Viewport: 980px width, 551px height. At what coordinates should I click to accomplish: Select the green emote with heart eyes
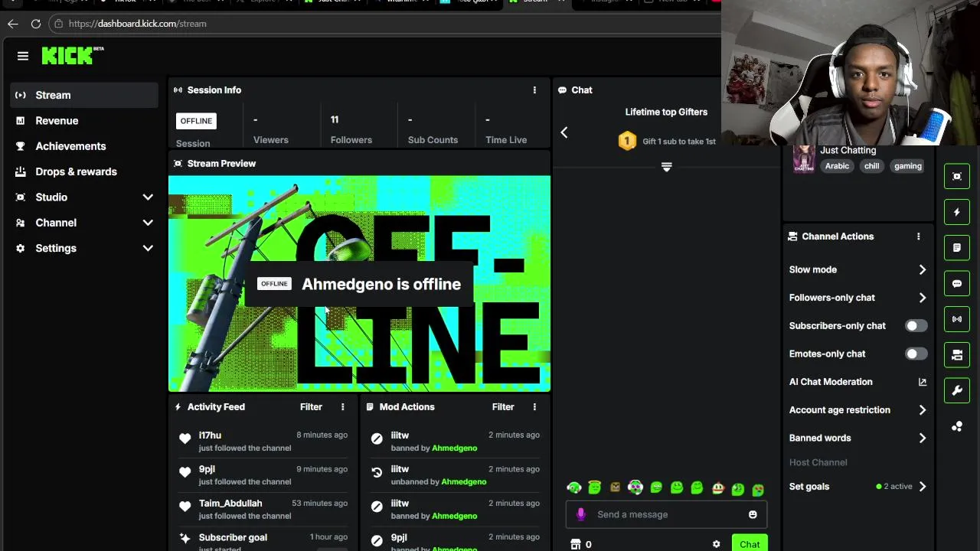tap(758, 488)
